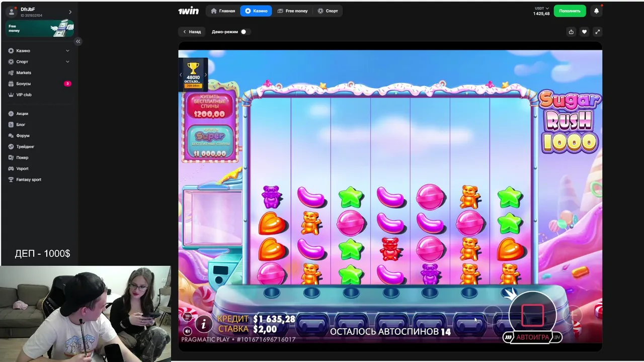Expand the Казино sidebar chevron
Viewport: 644px width, 362px height.
pyautogui.click(x=67, y=51)
